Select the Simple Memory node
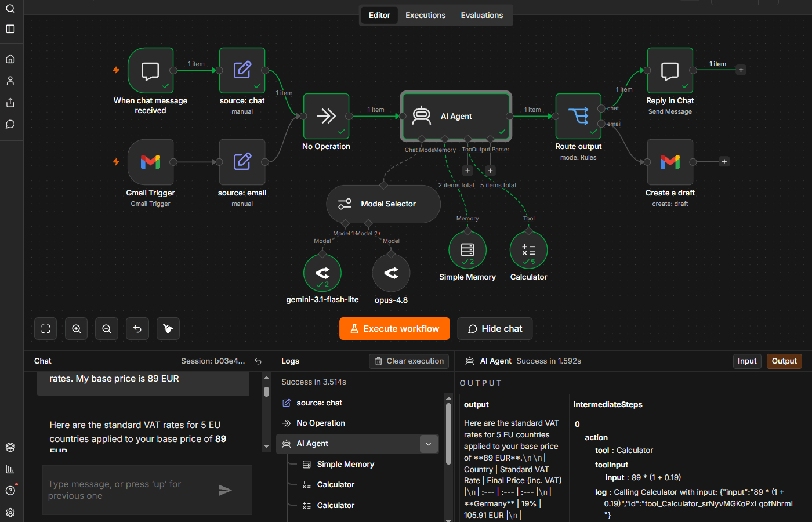 (x=467, y=250)
